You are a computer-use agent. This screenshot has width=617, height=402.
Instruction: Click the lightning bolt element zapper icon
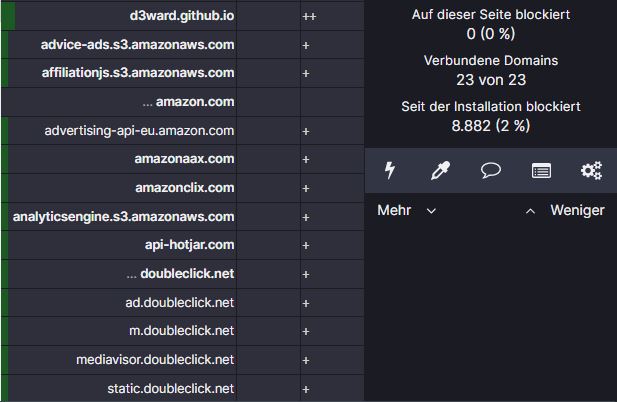coord(390,170)
